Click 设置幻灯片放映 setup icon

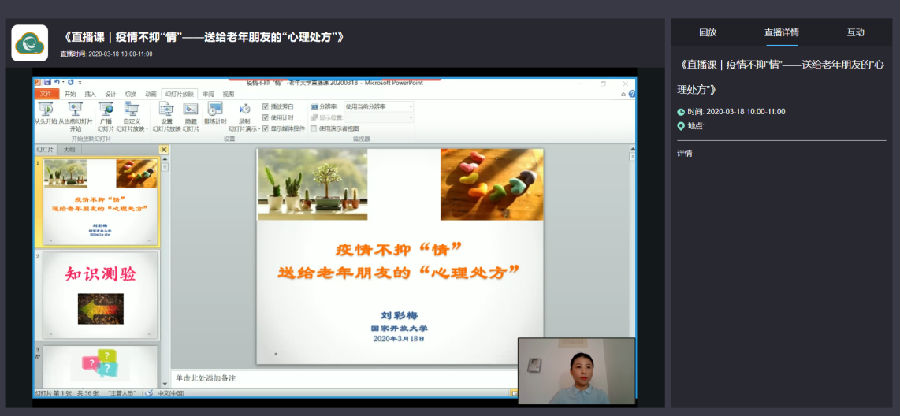point(167,113)
